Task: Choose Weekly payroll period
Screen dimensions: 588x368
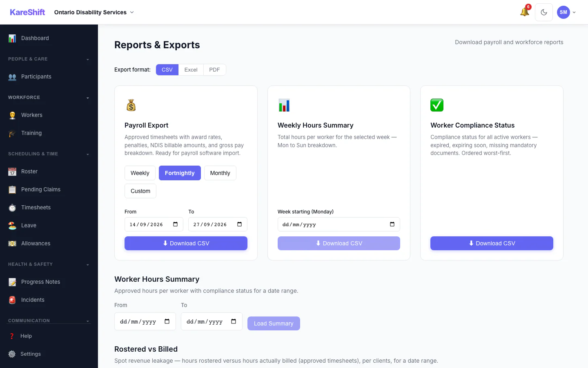Action: [x=140, y=173]
